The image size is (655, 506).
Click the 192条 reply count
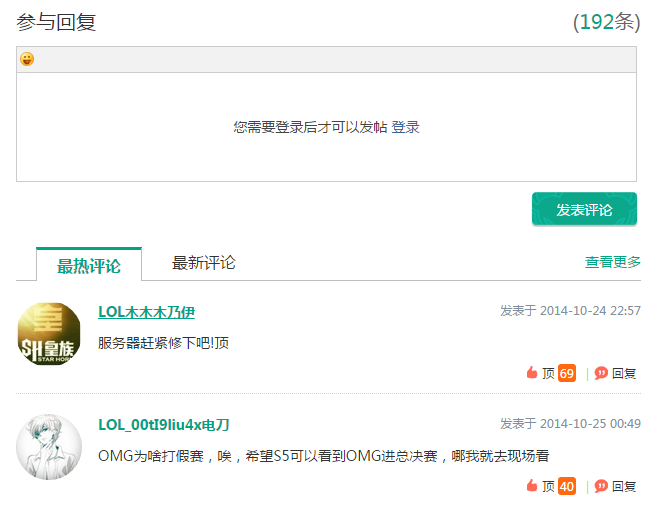pyautogui.click(x=606, y=22)
